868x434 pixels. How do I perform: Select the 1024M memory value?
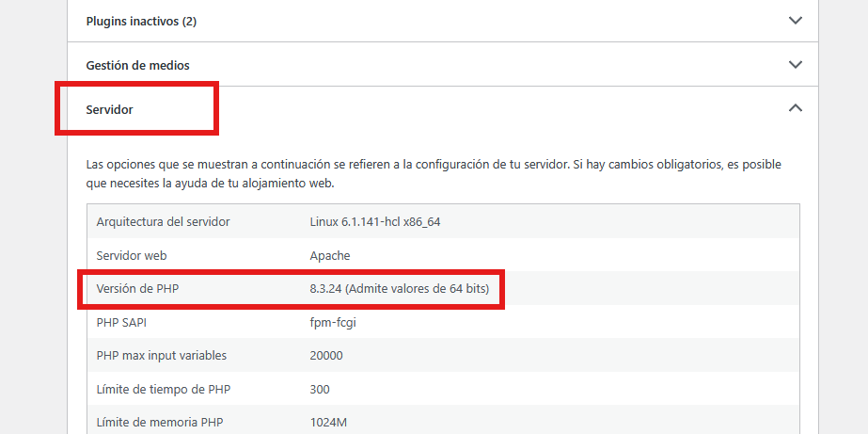(328, 423)
